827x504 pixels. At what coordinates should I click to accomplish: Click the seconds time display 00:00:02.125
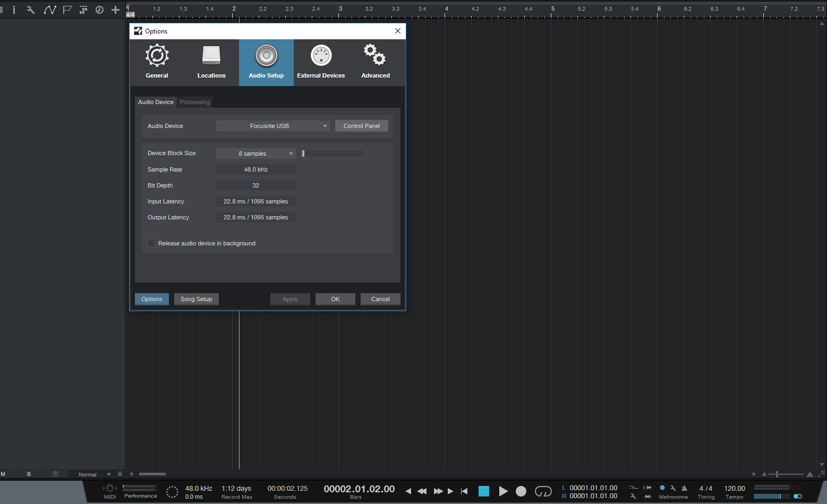pyautogui.click(x=287, y=488)
